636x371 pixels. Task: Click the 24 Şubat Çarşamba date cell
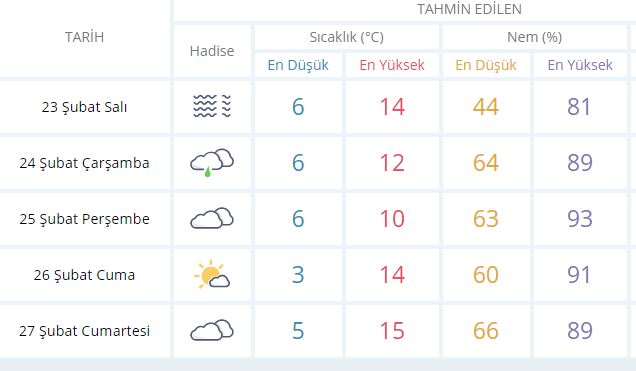(84, 163)
